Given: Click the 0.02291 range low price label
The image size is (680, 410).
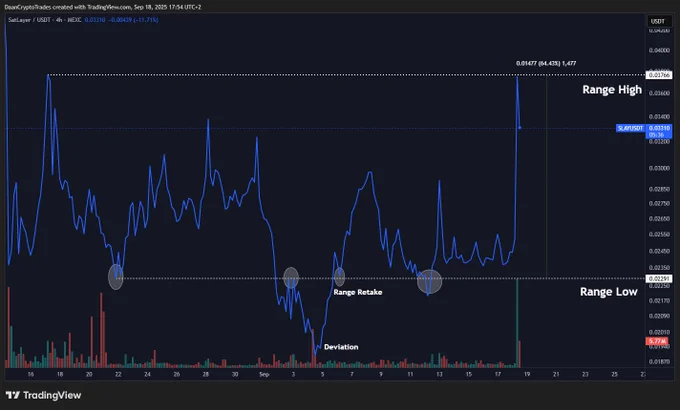Looking at the screenshot, I should pyautogui.click(x=659, y=279).
